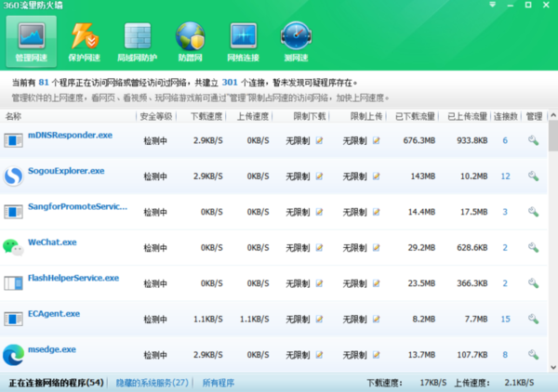Sort by the 下载速度 column header
Image resolution: width=558 pixels, height=392 pixels.
(x=206, y=117)
